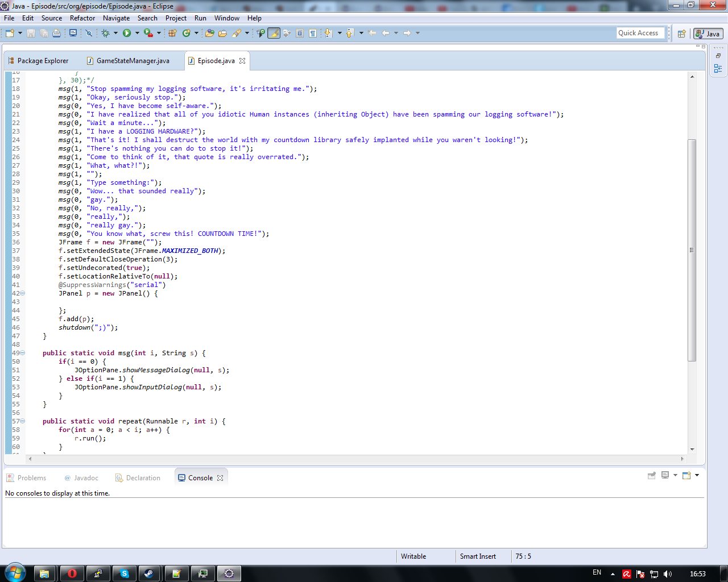Viewport: 728px width, 582px height.
Task: Click the Pin Console icon
Action: pyautogui.click(x=652, y=476)
